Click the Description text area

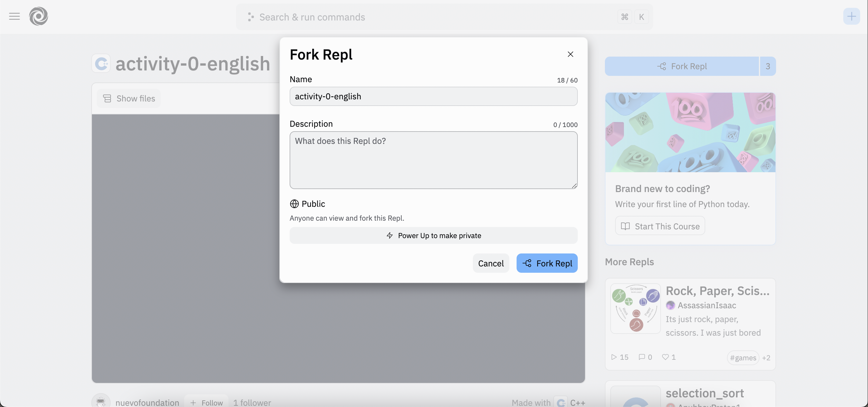tap(433, 160)
